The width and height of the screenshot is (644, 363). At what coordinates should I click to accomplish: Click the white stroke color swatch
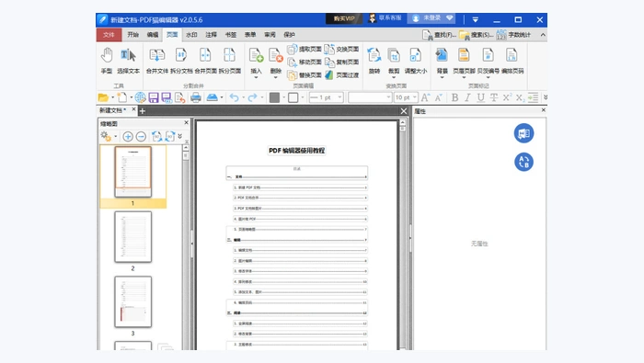tap(293, 97)
